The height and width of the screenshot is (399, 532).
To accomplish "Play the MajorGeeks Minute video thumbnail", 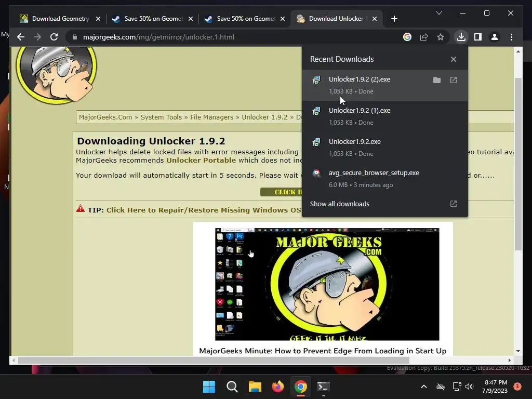I will point(327,284).
